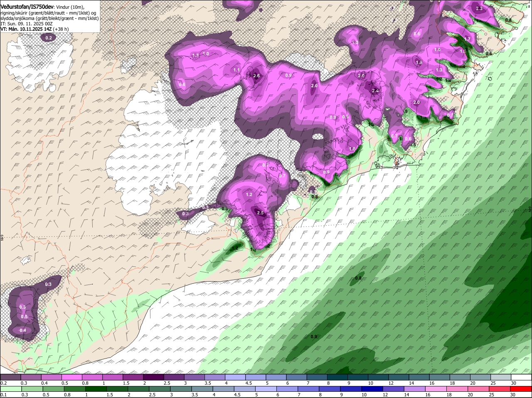Screen dimensions: 532x398
Task: Click the 1.8 value label on the map
Action: point(419,62)
